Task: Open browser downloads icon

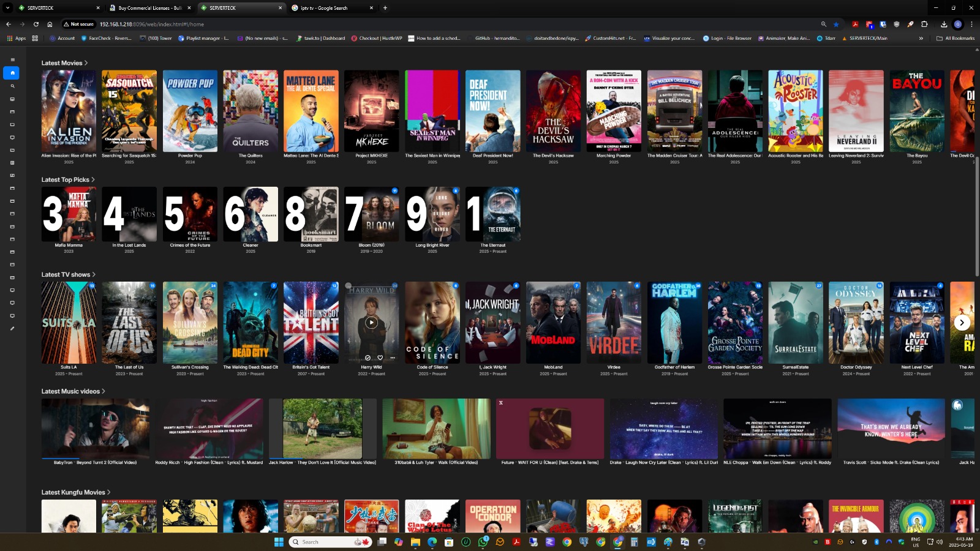Action: click(x=944, y=24)
